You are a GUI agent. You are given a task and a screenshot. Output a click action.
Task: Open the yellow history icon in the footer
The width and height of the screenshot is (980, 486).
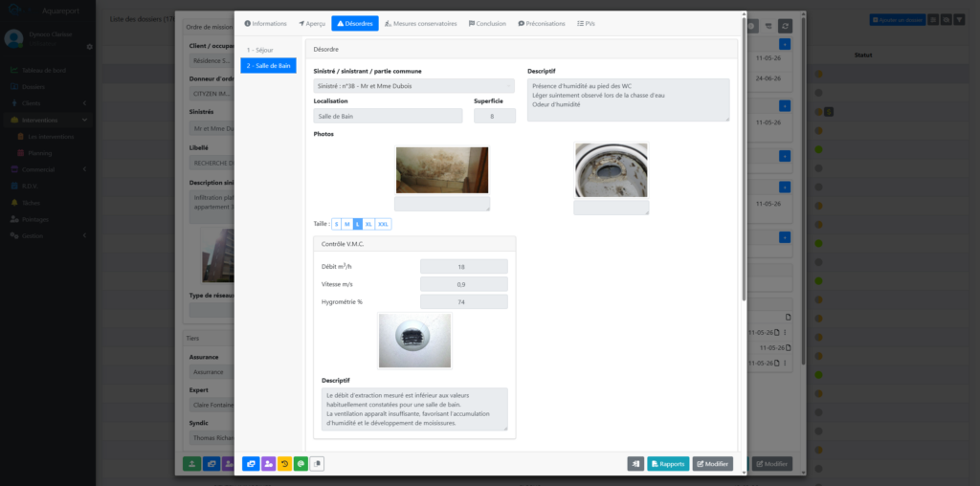[284, 463]
